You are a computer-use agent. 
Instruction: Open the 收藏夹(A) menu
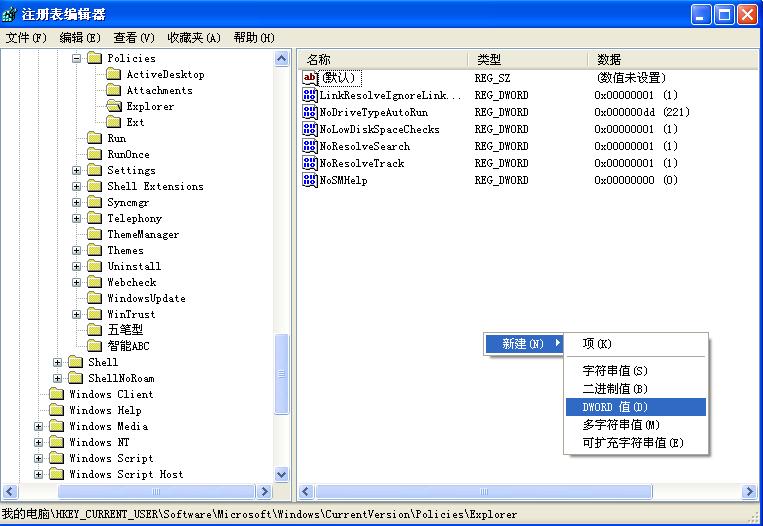coord(194,37)
